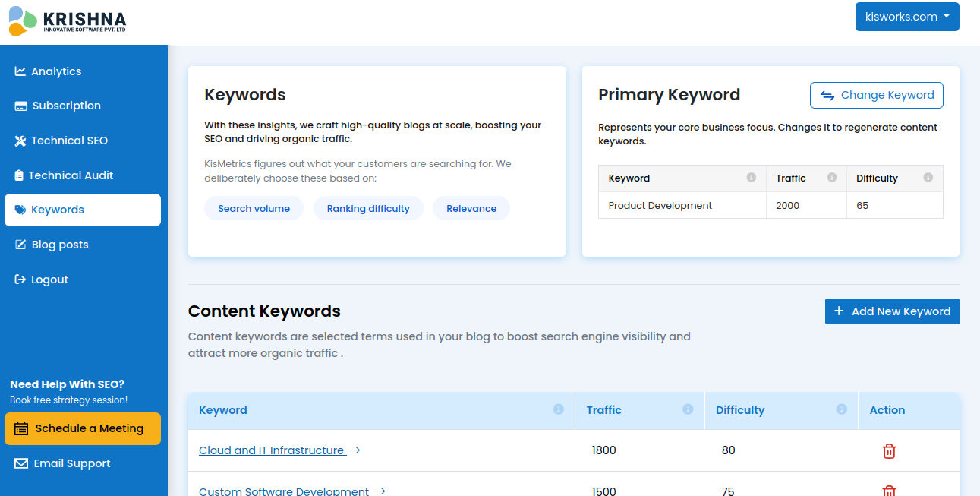Image resolution: width=980 pixels, height=496 pixels.
Task: Click Logout in the sidebar
Action: click(83, 280)
